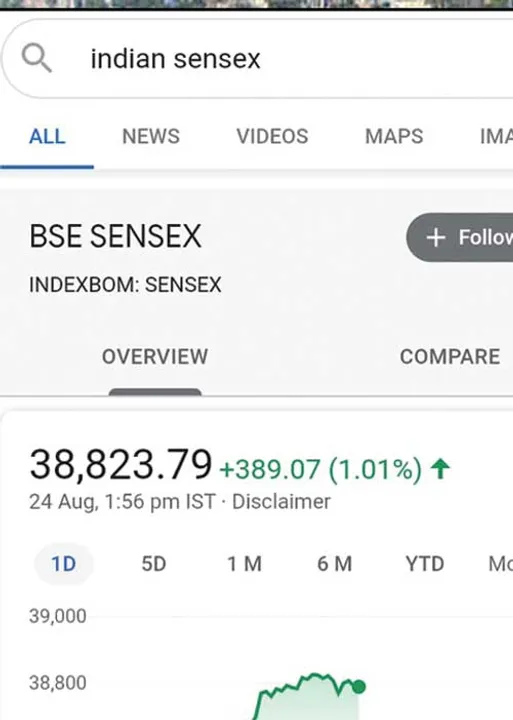Screen dimensions: 513x720
Task: Open the VIDEOS results tab
Action: tap(272, 137)
